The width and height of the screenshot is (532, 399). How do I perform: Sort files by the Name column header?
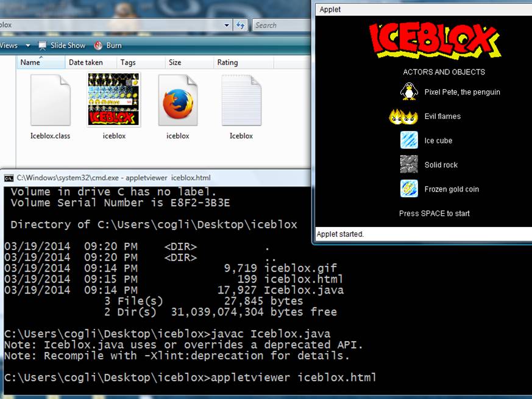click(x=41, y=62)
